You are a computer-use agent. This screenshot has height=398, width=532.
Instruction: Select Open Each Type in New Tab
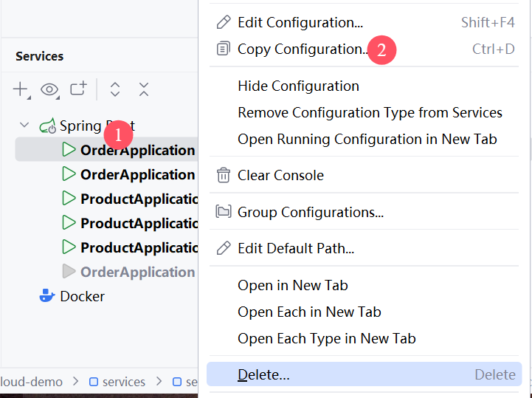(326, 339)
